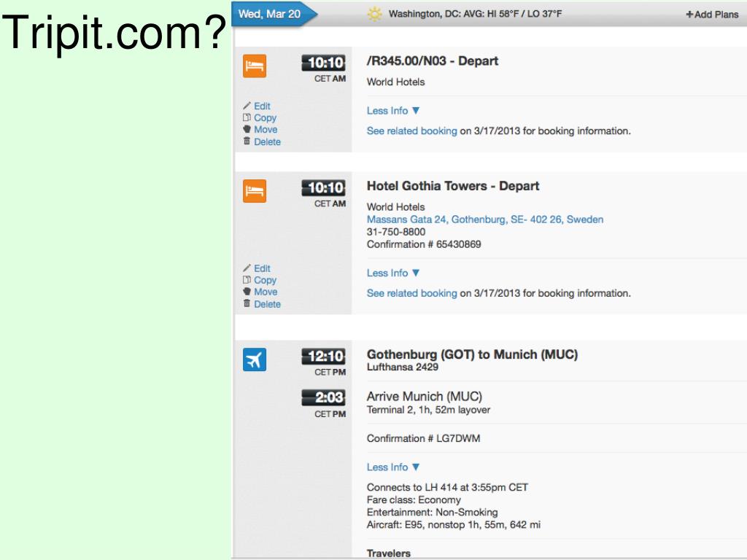This screenshot has width=747, height=560.
Task: Click Edit for the /R345.00/N03 entry
Action: [262, 106]
